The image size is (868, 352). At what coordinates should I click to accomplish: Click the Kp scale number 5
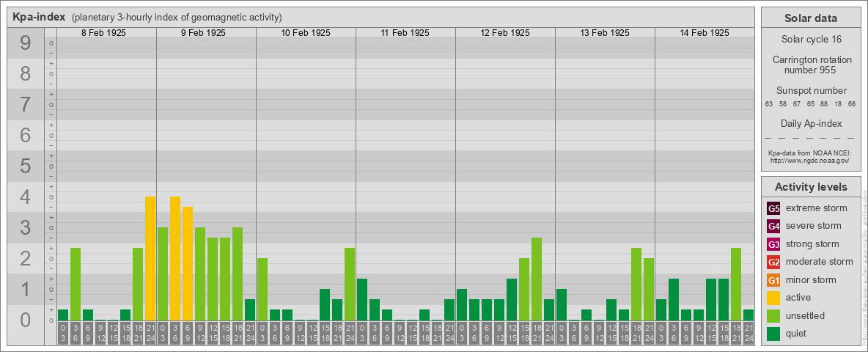[x=25, y=166]
